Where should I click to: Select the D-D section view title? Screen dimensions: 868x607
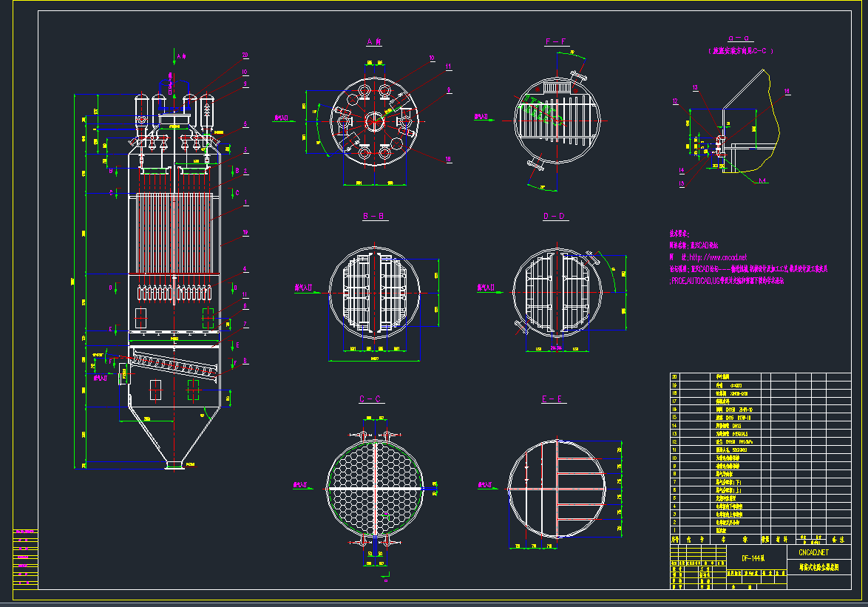click(x=555, y=216)
